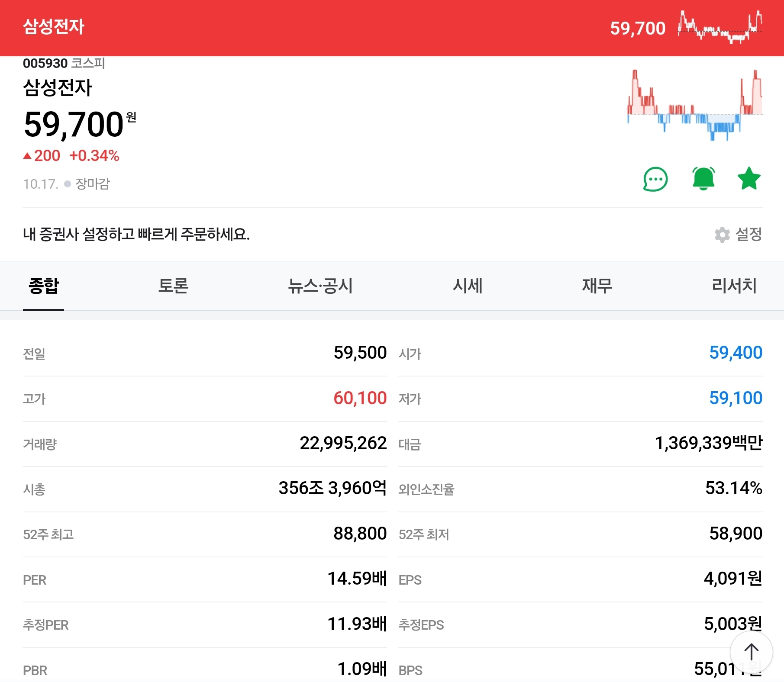The height and width of the screenshot is (682, 784).
Task: Open the 뉴스·공시 tab
Action: coord(320,286)
